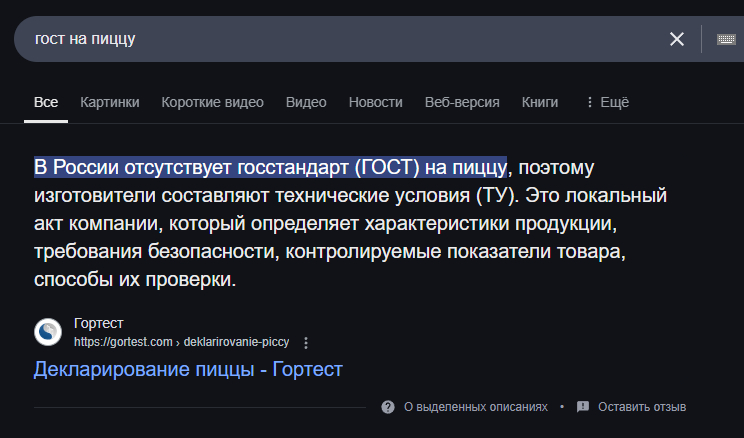Open the Короткие видео tab
The width and height of the screenshot is (744, 438).
tap(212, 102)
